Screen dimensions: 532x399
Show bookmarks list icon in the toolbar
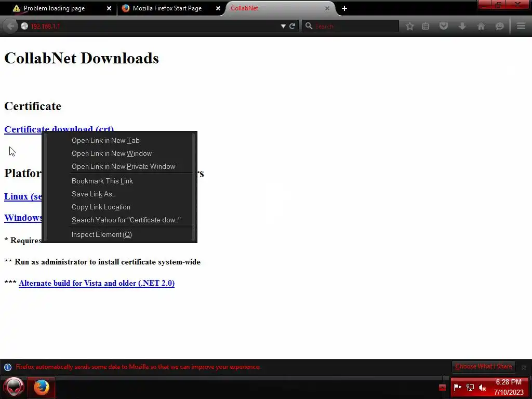[x=425, y=26]
